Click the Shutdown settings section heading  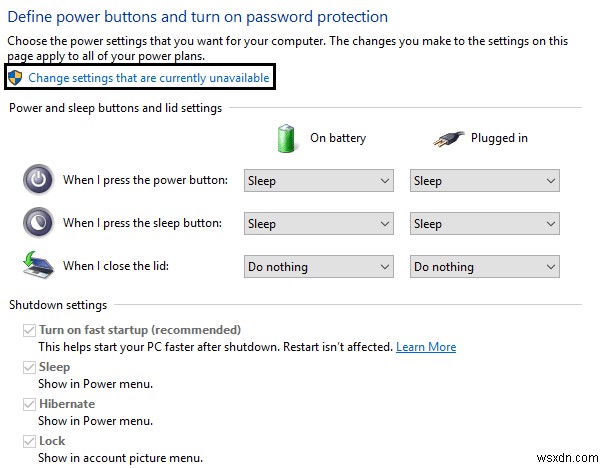tap(58, 304)
